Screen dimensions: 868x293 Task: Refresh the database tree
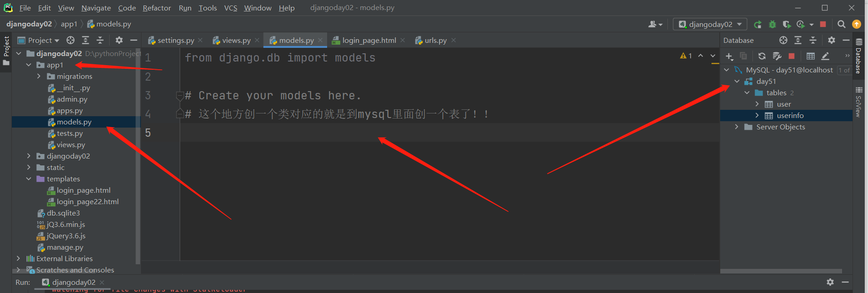tap(762, 56)
